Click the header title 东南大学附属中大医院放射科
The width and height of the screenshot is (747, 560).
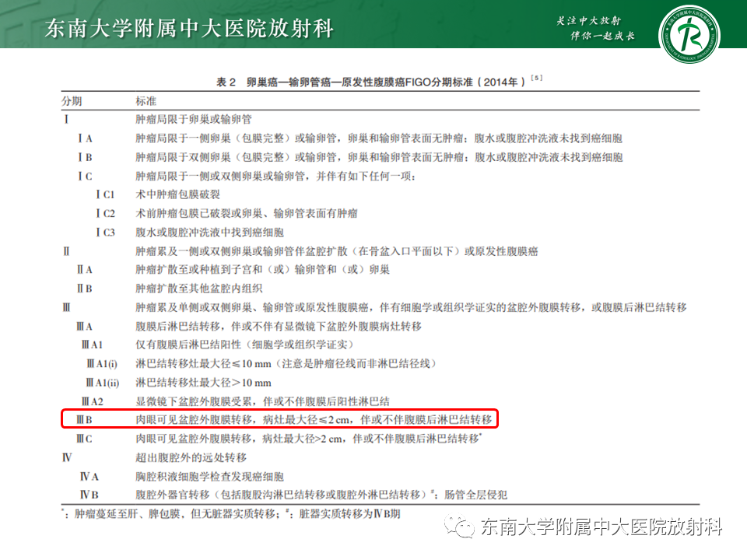click(x=189, y=28)
